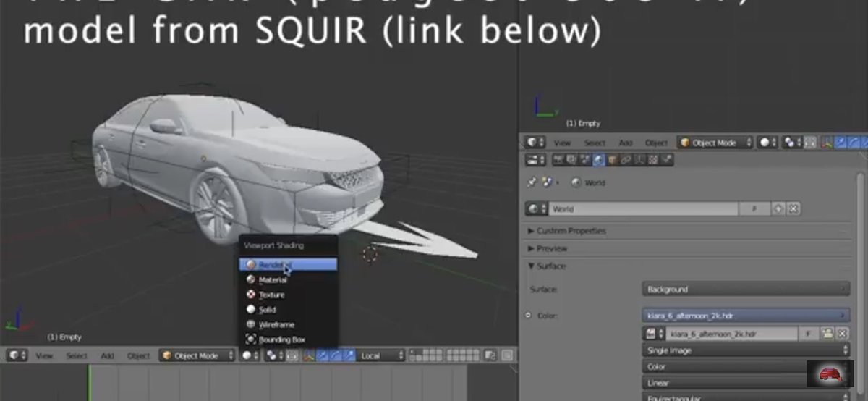868x401 pixels.
Task: Choose Material viewport shading option
Action: [288, 279]
